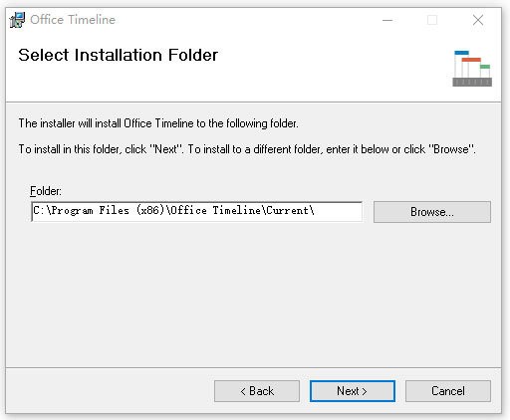This screenshot has height=420, width=510.
Task: Close the installer with the X button
Action: 478,20
